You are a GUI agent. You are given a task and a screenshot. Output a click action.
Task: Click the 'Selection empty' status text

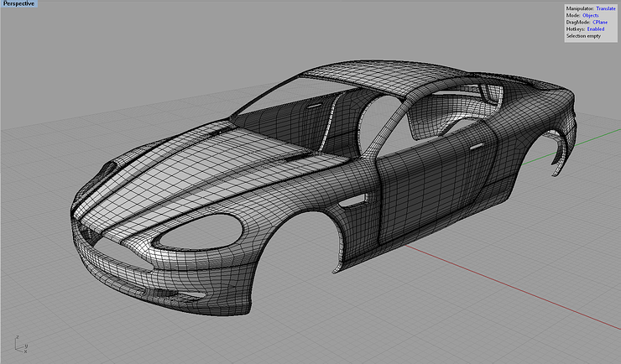(583, 36)
